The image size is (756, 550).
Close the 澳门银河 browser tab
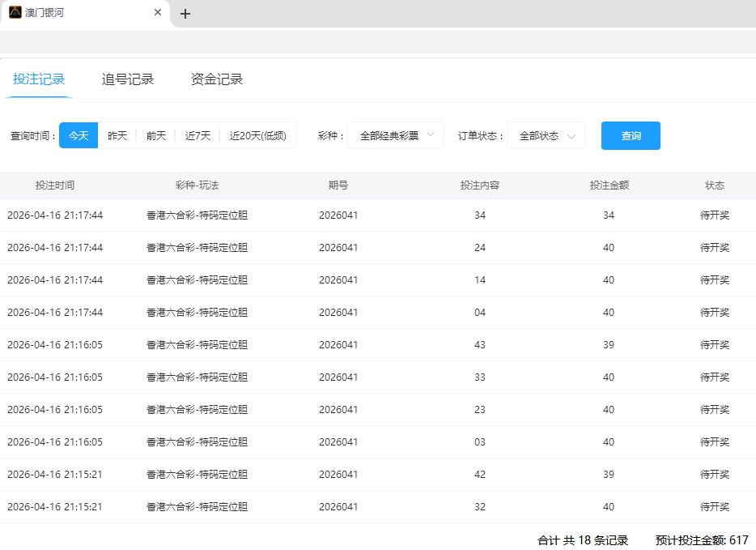[158, 13]
